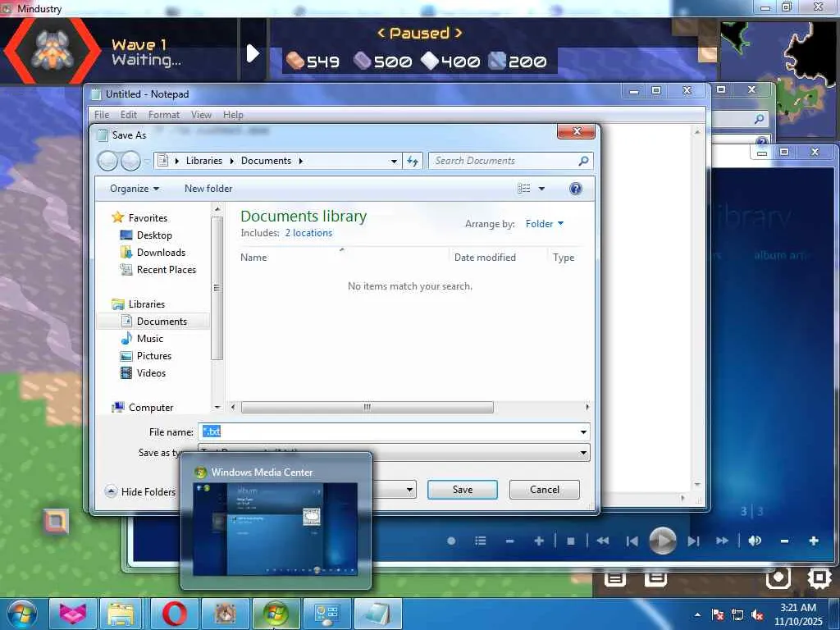Image resolution: width=840 pixels, height=630 pixels.
Task: Click the speaker volume tray icon
Action: coord(757,615)
